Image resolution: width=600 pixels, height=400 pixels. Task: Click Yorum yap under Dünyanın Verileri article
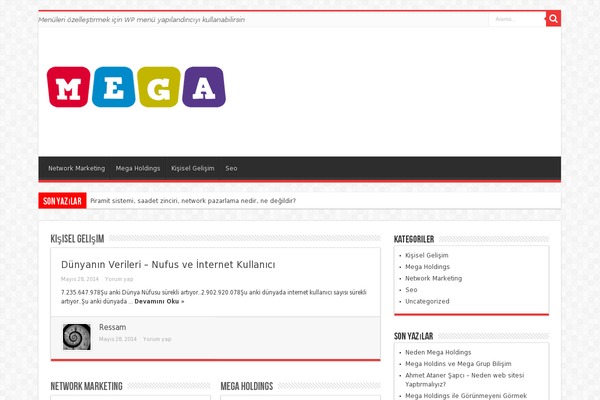[x=119, y=279]
